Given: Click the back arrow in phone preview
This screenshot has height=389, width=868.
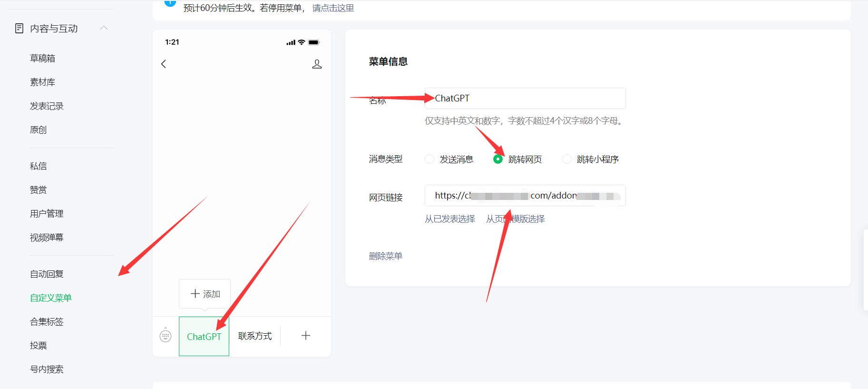Looking at the screenshot, I should tap(164, 64).
